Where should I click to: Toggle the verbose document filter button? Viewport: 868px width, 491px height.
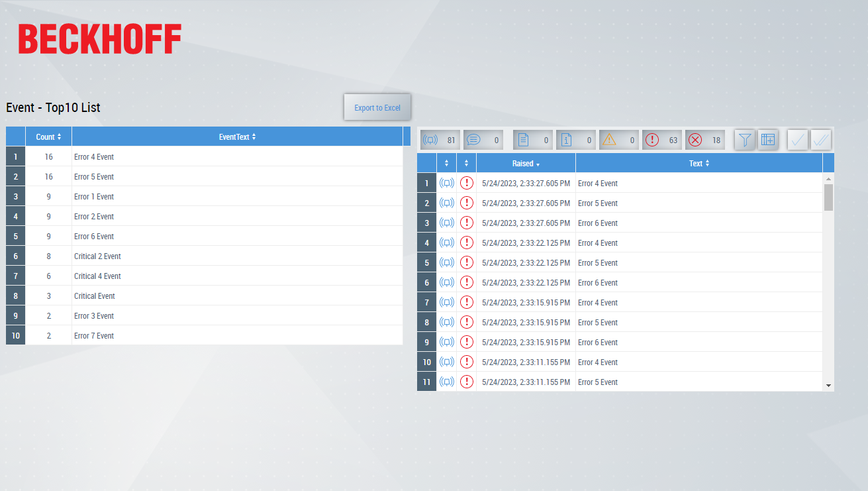tap(533, 140)
